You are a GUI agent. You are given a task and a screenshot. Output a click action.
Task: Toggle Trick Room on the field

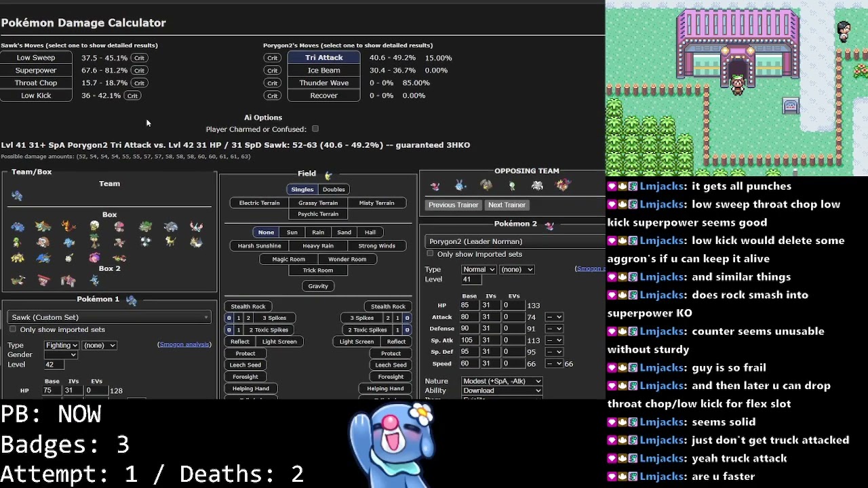click(x=318, y=270)
